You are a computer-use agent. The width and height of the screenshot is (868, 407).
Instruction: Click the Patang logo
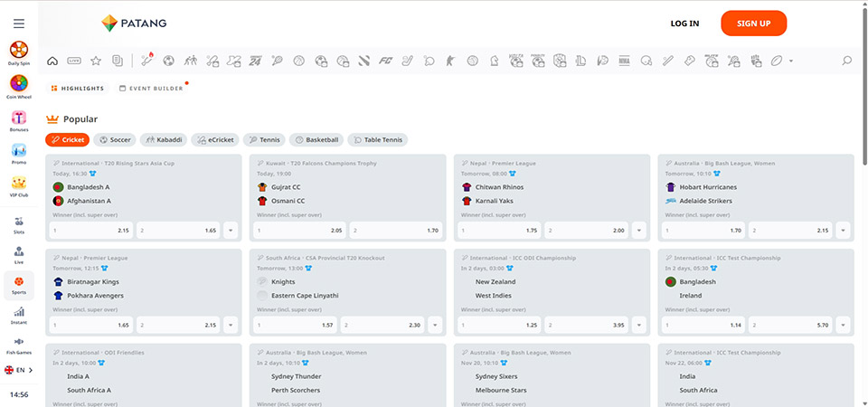[134, 24]
